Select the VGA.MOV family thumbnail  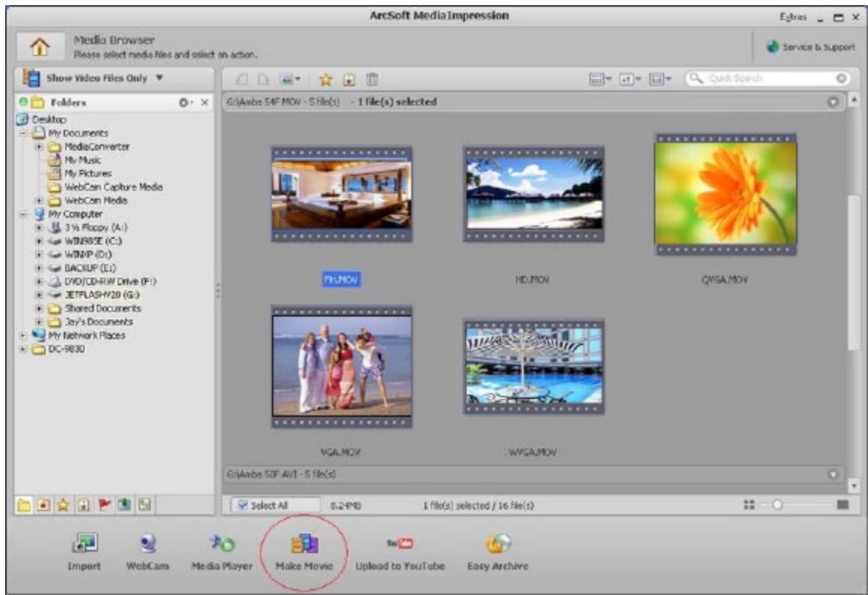click(342, 366)
